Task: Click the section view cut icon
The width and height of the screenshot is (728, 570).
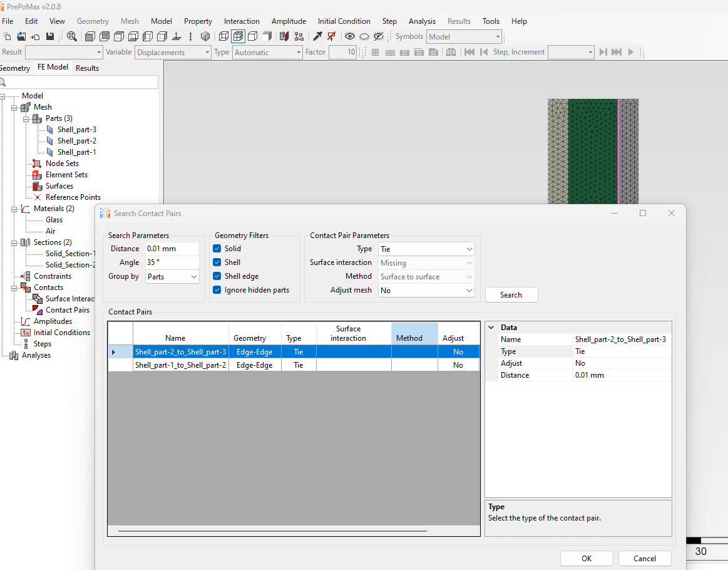Action: (284, 36)
